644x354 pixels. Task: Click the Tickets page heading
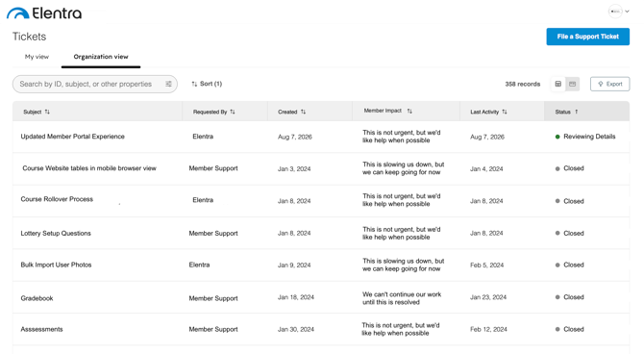[29, 37]
